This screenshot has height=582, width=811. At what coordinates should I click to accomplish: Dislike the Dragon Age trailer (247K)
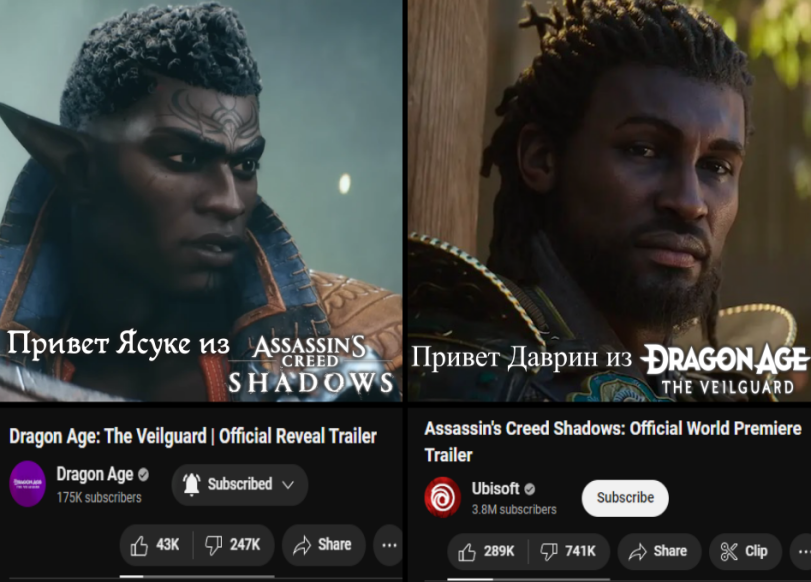point(234,545)
